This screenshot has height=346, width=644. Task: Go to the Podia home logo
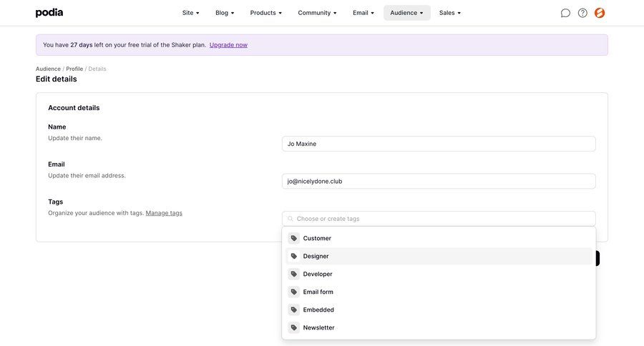(49, 13)
